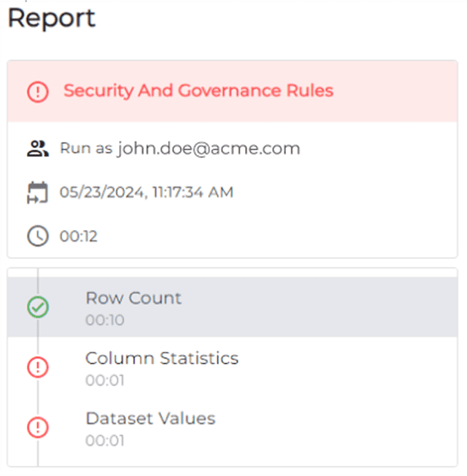The image size is (467, 476).
Task: Click the 05/23/2024, 11:17:34 AM timestamp
Action: (147, 192)
